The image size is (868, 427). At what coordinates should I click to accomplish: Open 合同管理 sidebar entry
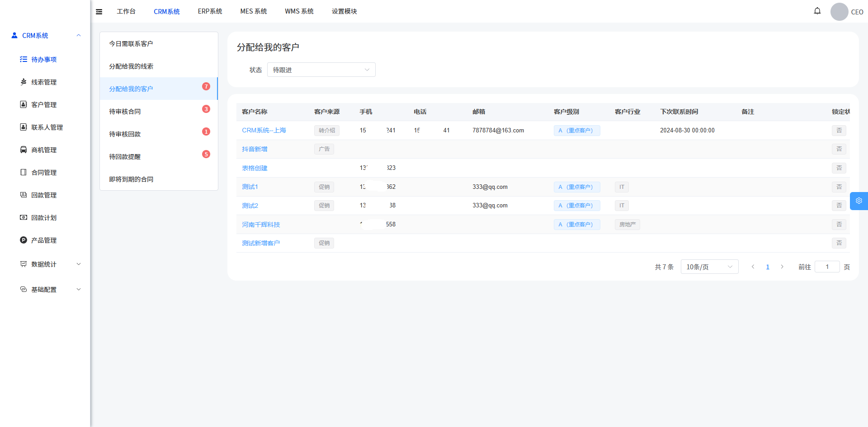pyautogui.click(x=43, y=173)
